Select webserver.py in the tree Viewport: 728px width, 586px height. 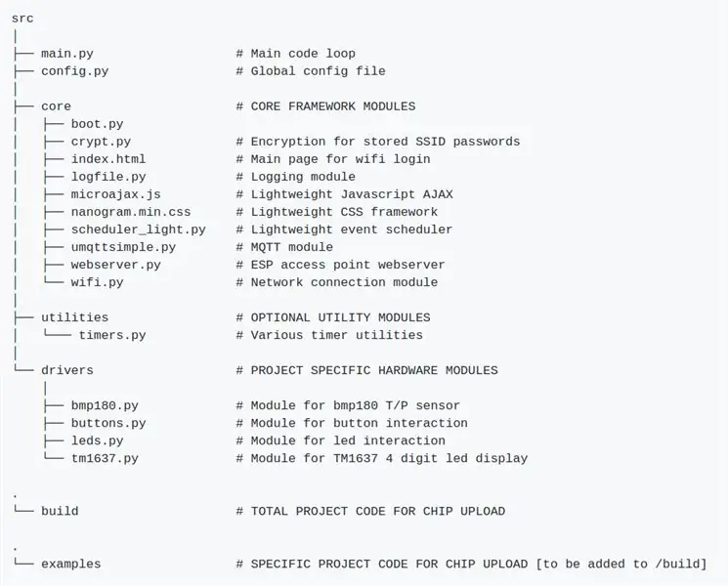(115, 265)
